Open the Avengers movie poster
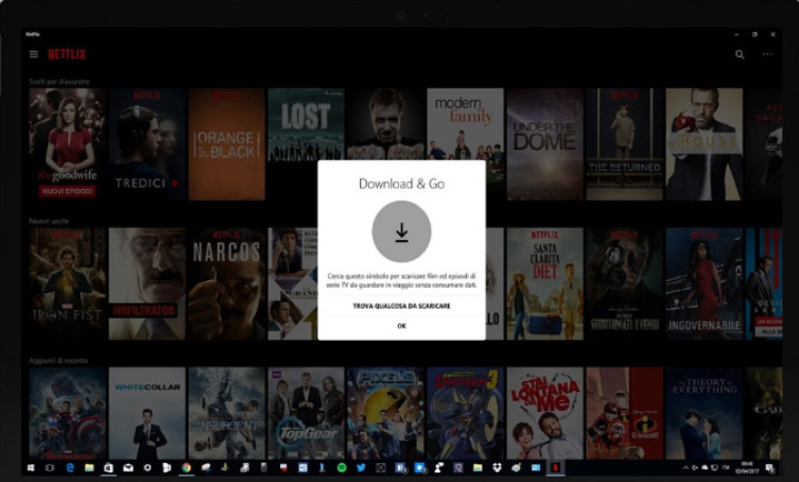The height and width of the screenshot is (482, 799). pyautogui.click(x=67, y=413)
